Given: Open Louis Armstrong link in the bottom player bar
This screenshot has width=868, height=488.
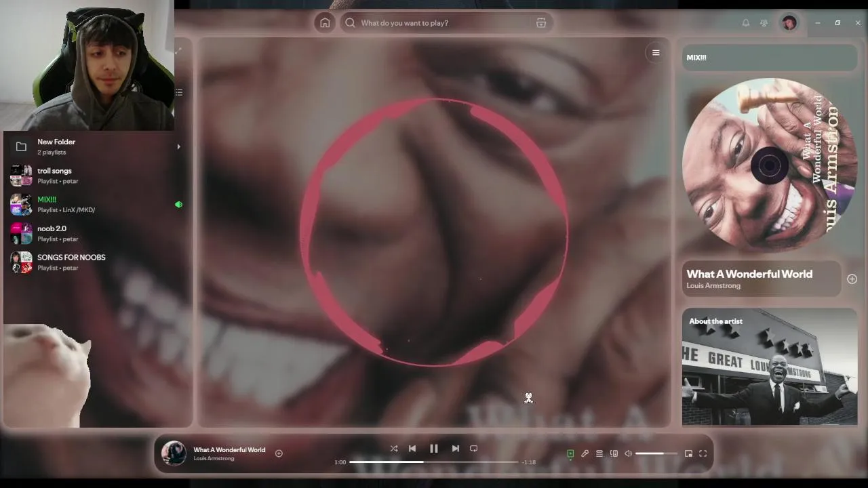Looking at the screenshot, I should point(214,459).
